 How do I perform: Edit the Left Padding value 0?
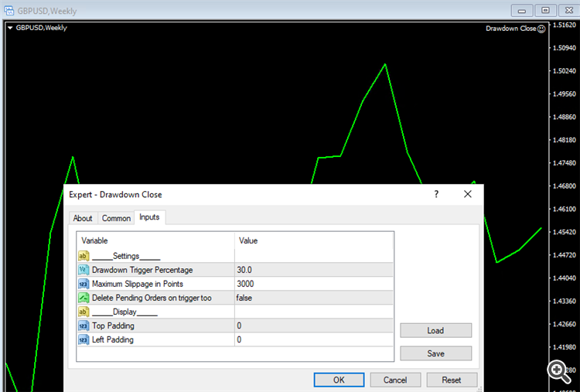point(314,339)
